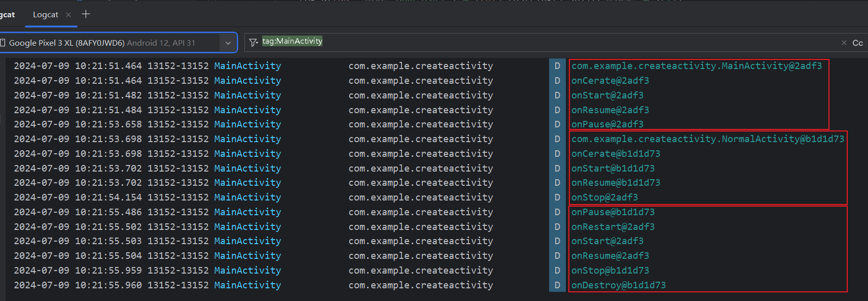Select the onDestroy@b1d1d73 log message
Viewport: 868px width, 301px height.
618,285
